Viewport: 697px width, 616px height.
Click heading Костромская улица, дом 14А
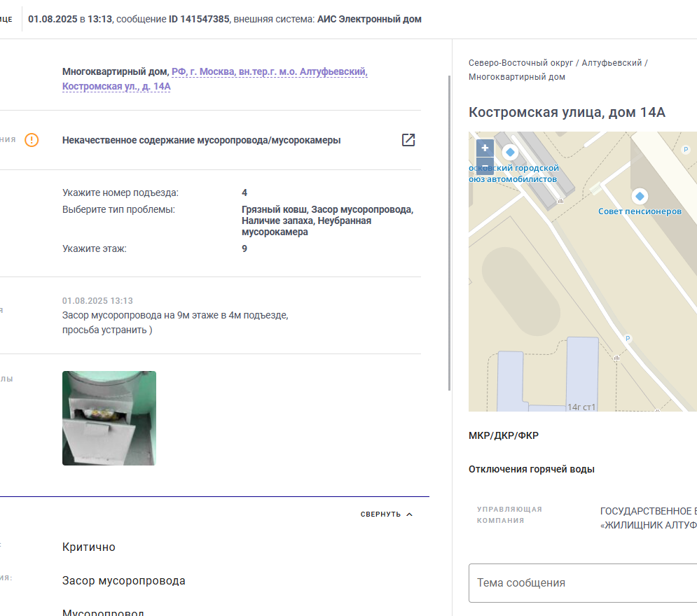click(x=567, y=113)
